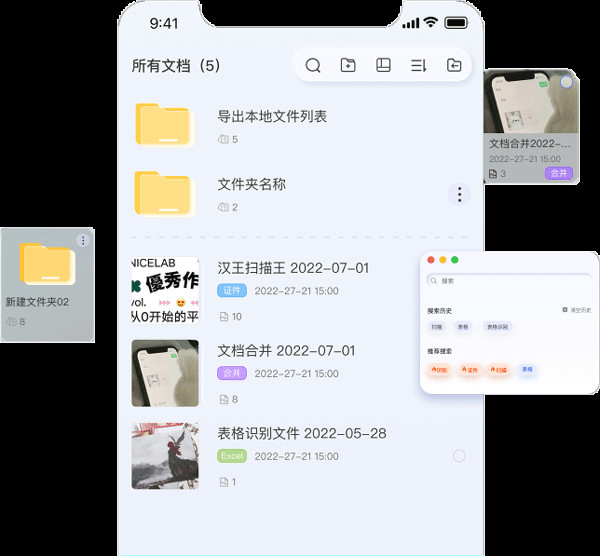This screenshot has width=600, height=556.
Task: Select the 表格 chip under 搜索历史
Action: click(463, 327)
